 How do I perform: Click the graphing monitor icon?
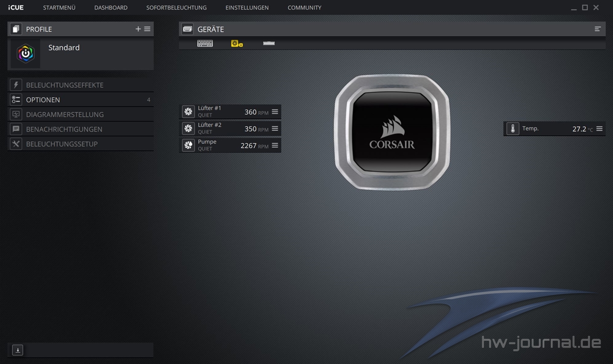(x=16, y=114)
